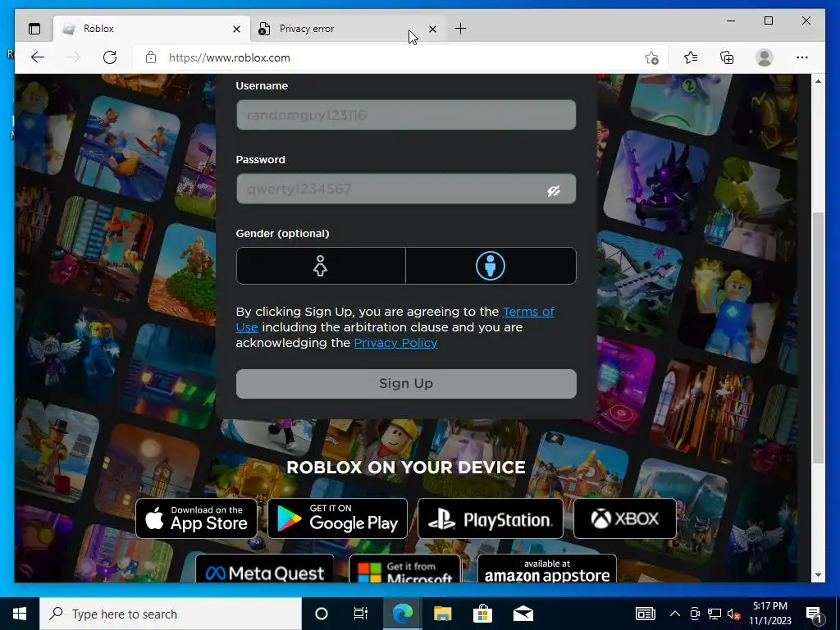This screenshot has width=840, height=630.
Task: Open Edge settings and more menu
Action: point(802,57)
